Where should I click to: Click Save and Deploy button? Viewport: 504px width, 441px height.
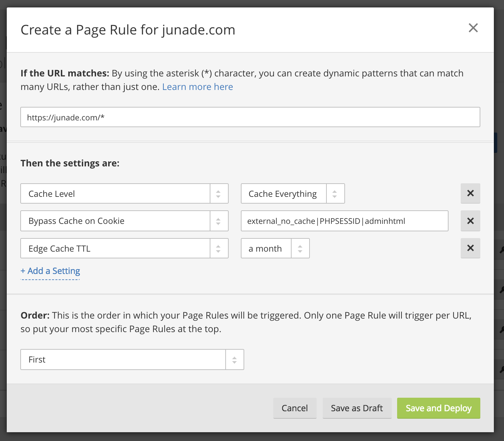(438, 408)
